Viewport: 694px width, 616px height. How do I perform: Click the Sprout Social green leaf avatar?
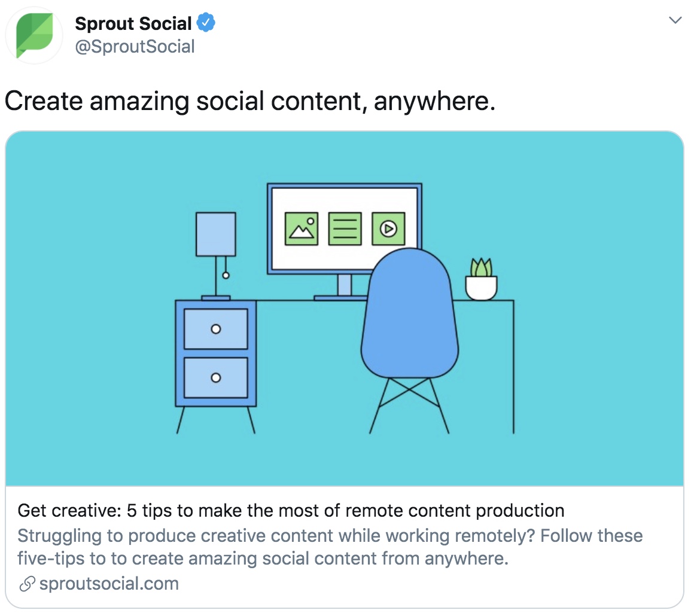tap(34, 35)
